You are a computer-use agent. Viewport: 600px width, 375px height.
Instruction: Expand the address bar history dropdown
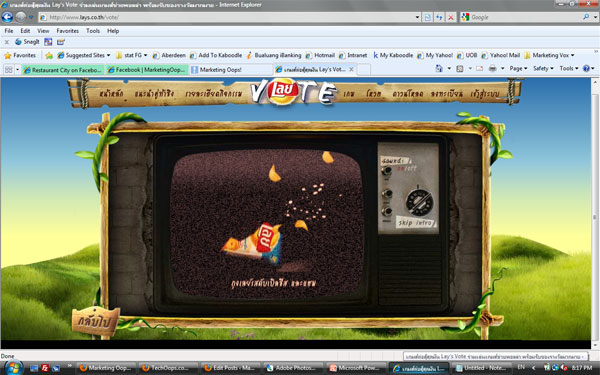click(x=417, y=17)
